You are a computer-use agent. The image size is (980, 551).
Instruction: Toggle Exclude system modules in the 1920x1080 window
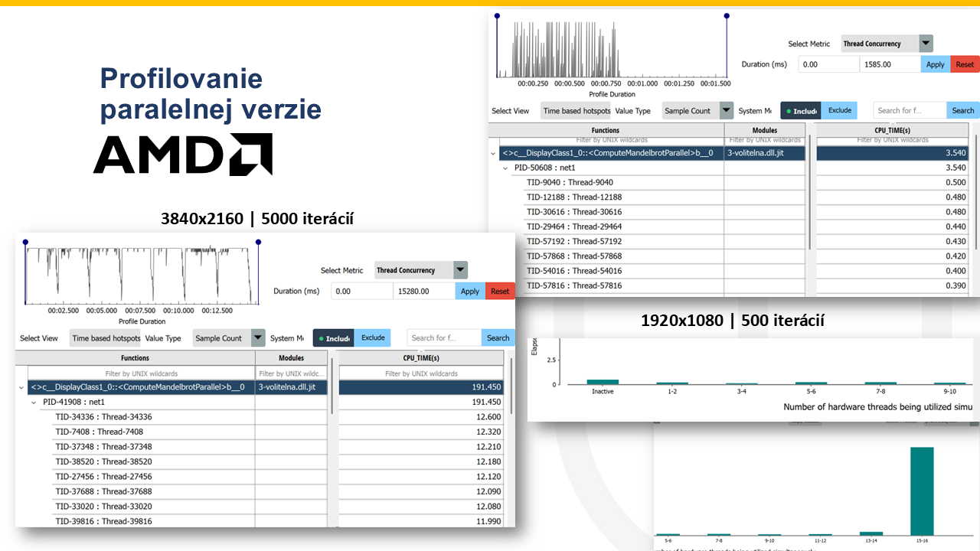(840, 110)
